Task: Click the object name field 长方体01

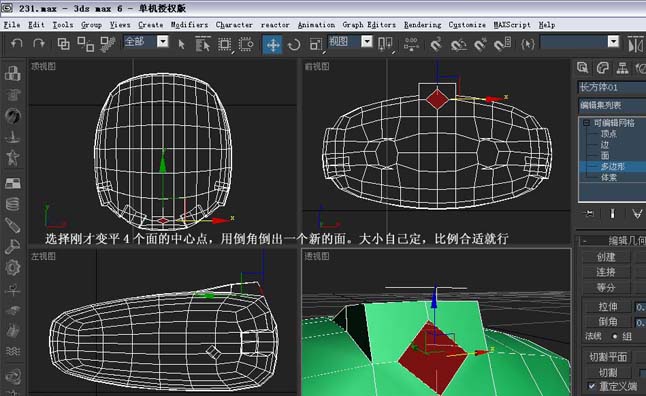Action: coord(612,87)
